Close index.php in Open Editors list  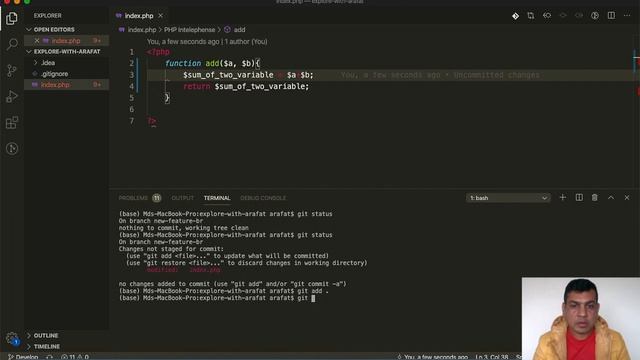37,41
